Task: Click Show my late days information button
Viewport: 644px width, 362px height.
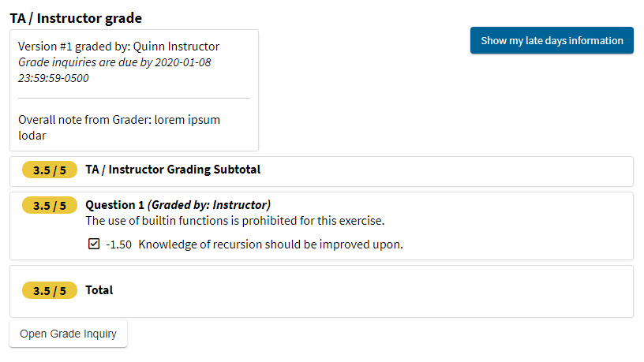Action: coord(552,40)
